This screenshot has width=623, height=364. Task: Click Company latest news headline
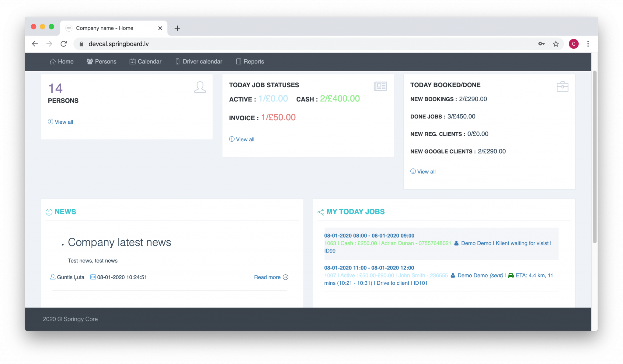click(120, 242)
